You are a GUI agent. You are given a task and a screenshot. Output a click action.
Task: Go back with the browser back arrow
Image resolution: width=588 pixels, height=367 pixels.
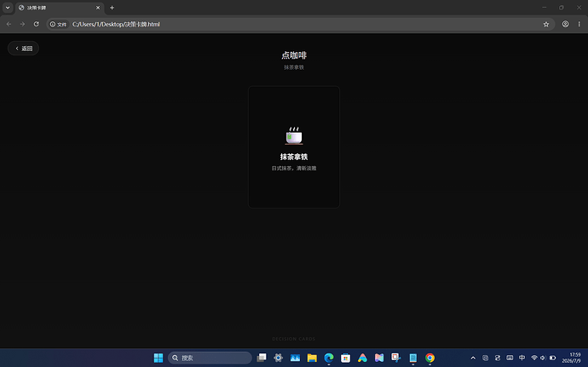point(9,24)
